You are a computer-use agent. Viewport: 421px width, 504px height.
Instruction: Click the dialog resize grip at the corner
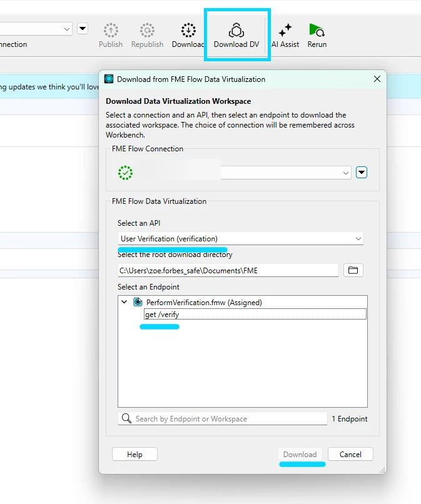(382, 470)
